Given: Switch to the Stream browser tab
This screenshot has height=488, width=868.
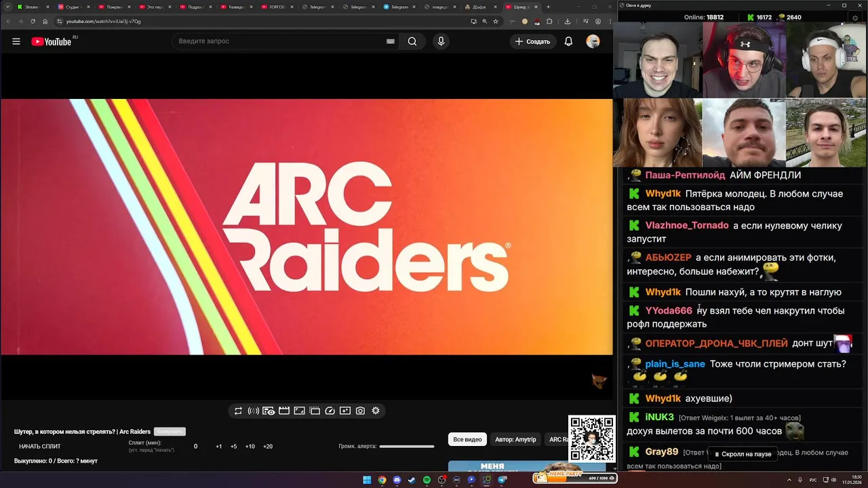Looking at the screenshot, I should coord(33,7).
